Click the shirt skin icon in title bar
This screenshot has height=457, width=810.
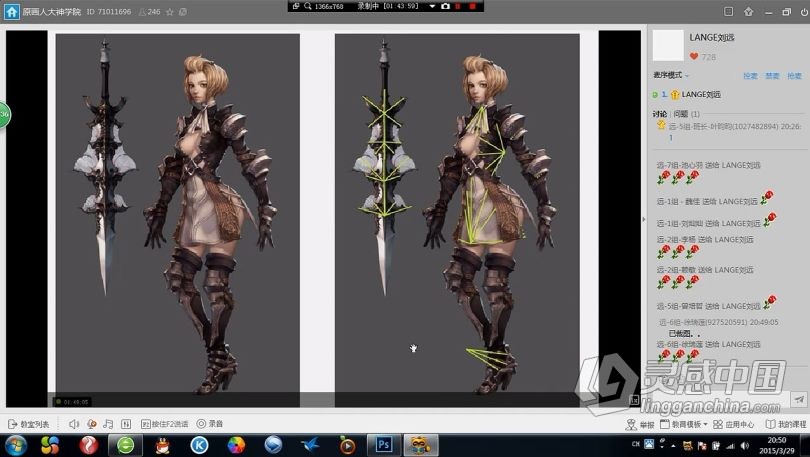point(749,11)
